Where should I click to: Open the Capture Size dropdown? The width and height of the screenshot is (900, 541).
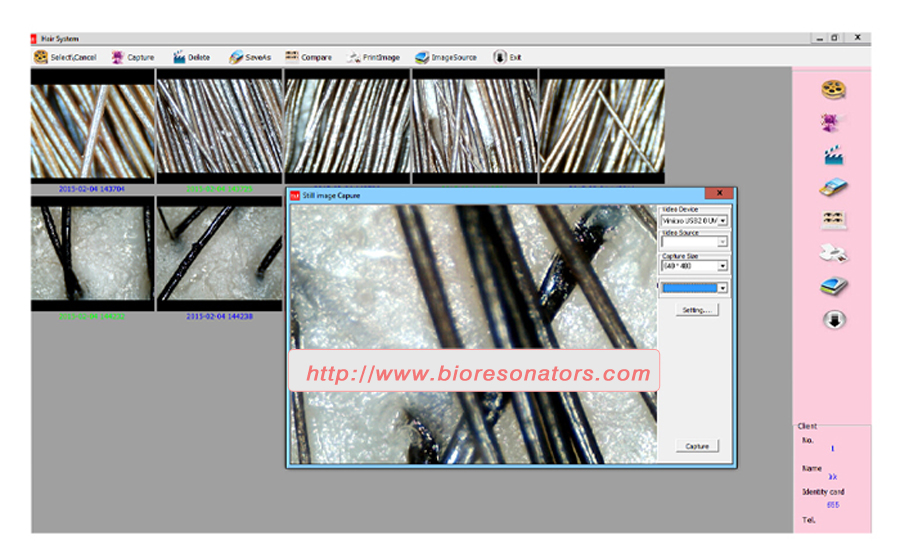[x=723, y=266]
